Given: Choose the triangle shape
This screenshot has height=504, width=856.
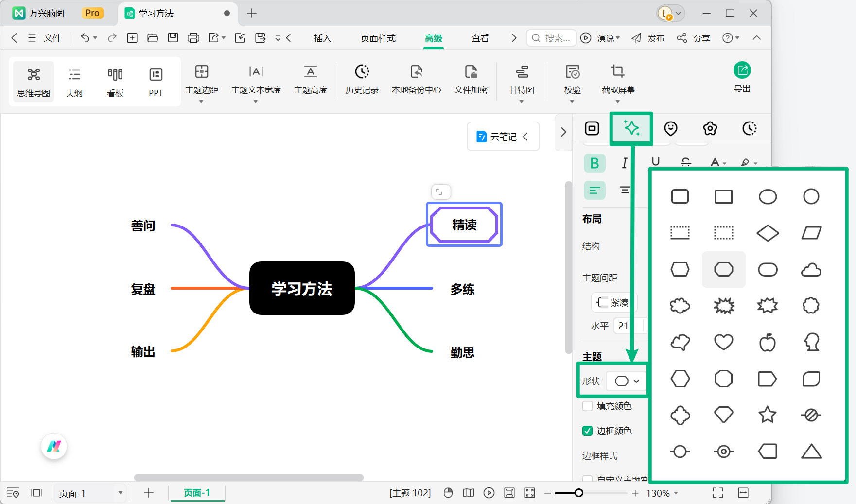Looking at the screenshot, I should 811,452.
